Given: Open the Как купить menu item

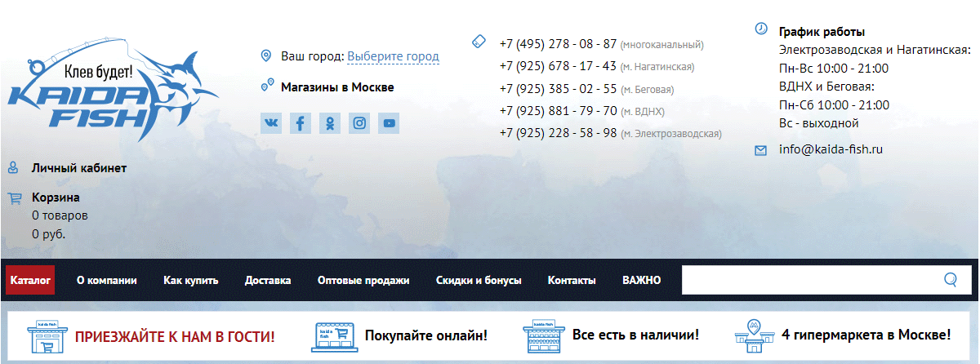Looking at the screenshot, I should pos(190,280).
